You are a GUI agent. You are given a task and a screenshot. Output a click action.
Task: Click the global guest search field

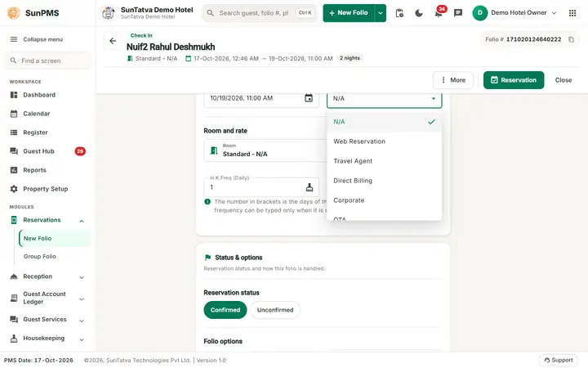coord(259,13)
